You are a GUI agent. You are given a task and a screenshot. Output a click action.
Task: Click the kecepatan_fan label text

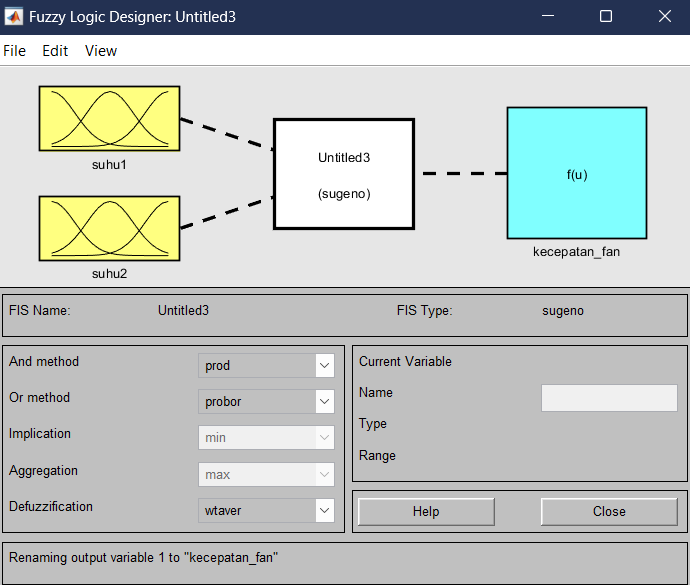tap(576, 252)
